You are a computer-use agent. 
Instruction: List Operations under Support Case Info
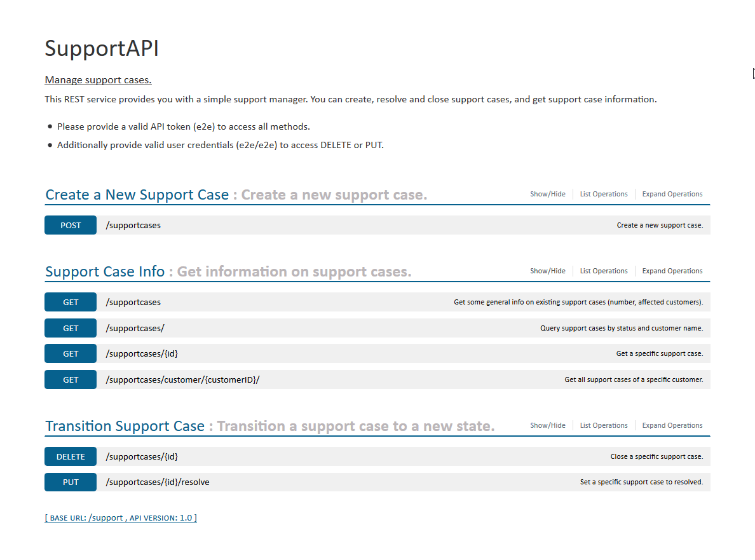[x=603, y=271]
